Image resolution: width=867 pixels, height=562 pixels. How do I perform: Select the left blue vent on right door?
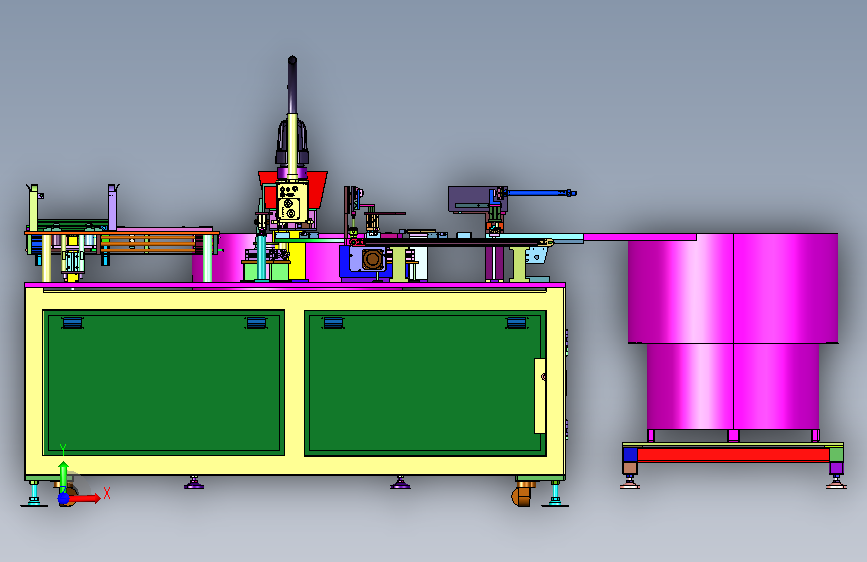pyautogui.click(x=333, y=322)
